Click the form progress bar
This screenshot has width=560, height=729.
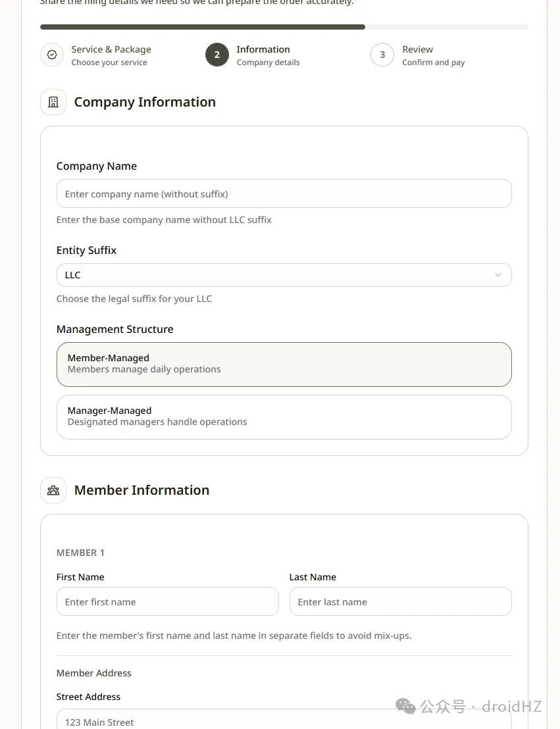[284, 27]
